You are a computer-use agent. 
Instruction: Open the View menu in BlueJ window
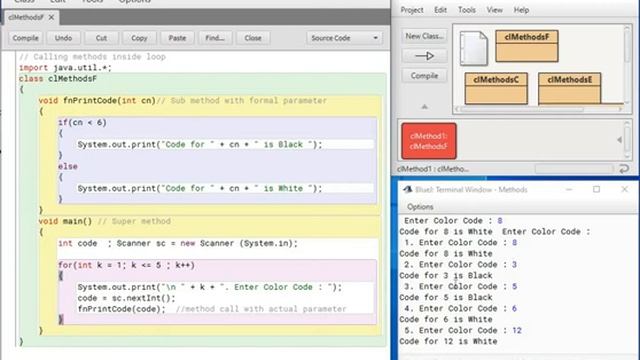(x=494, y=10)
